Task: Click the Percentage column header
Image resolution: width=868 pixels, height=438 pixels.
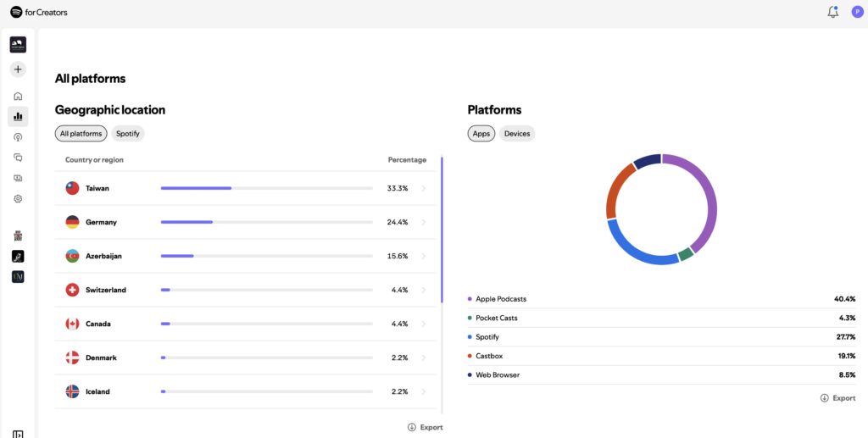Action: coord(407,160)
